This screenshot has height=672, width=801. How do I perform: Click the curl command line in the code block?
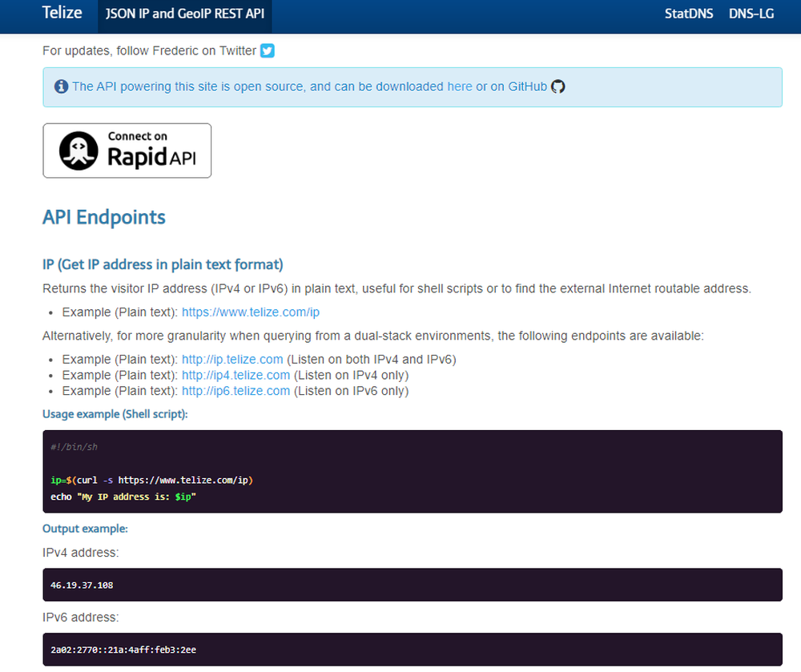coord(151,480)
